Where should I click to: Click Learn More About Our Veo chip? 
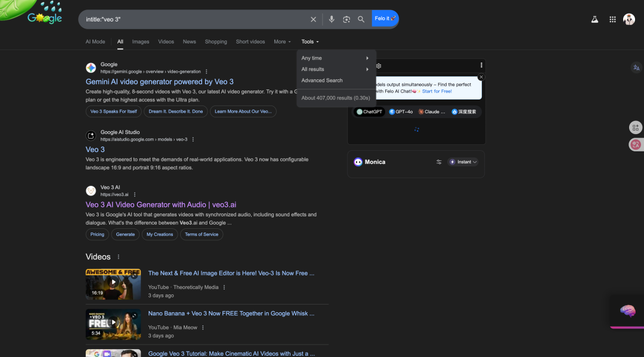coord(243,111)
